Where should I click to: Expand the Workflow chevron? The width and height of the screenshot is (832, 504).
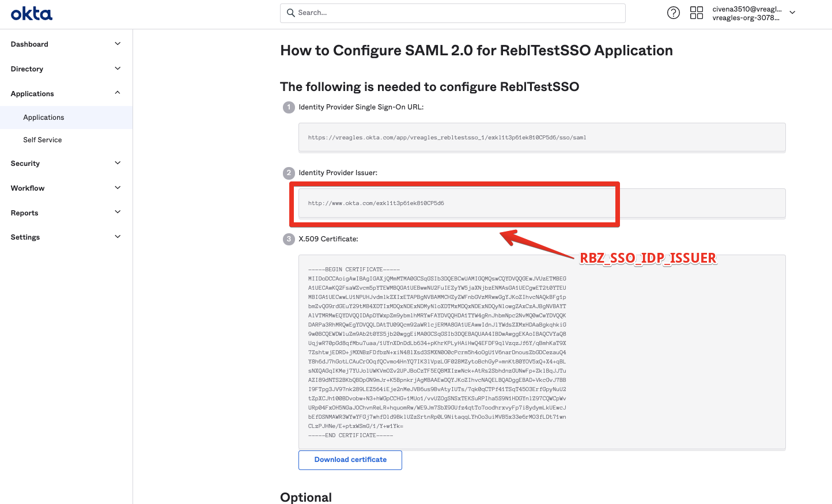[x=118, y=188]
